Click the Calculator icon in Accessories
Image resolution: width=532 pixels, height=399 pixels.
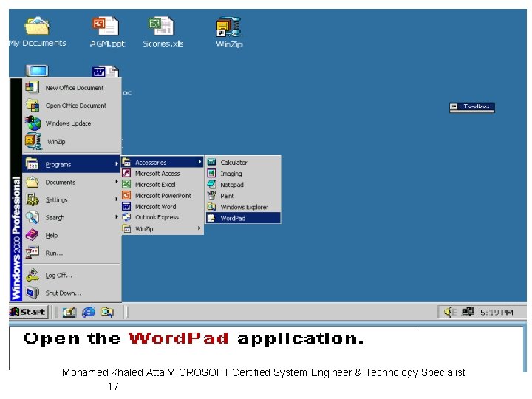coord(212,162)
